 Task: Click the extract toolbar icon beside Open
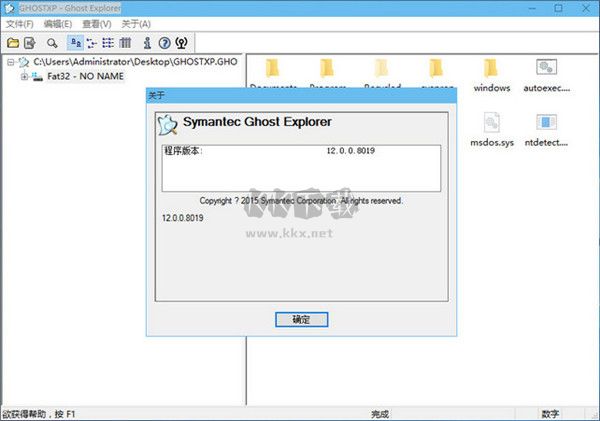point(30,43)
